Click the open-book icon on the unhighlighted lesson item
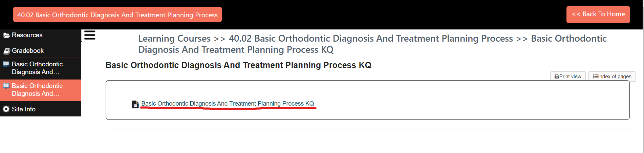Image resolution: width=644 pixels, height=153 pixels. (6, 64)
